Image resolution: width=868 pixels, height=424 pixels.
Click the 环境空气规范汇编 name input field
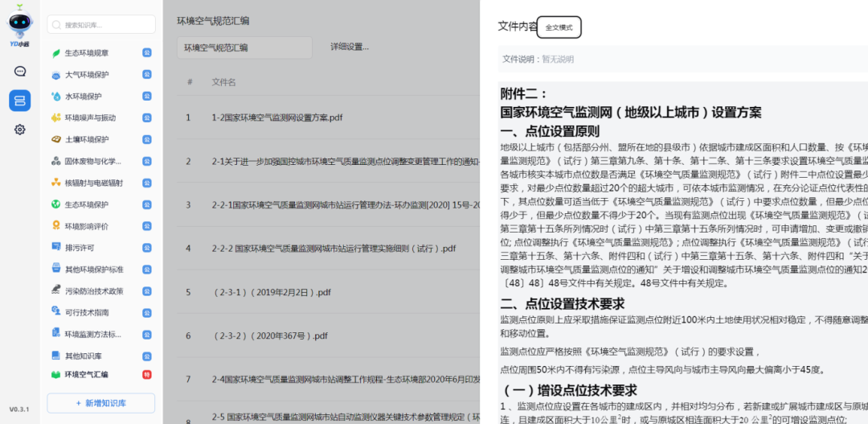click(244, 47)
